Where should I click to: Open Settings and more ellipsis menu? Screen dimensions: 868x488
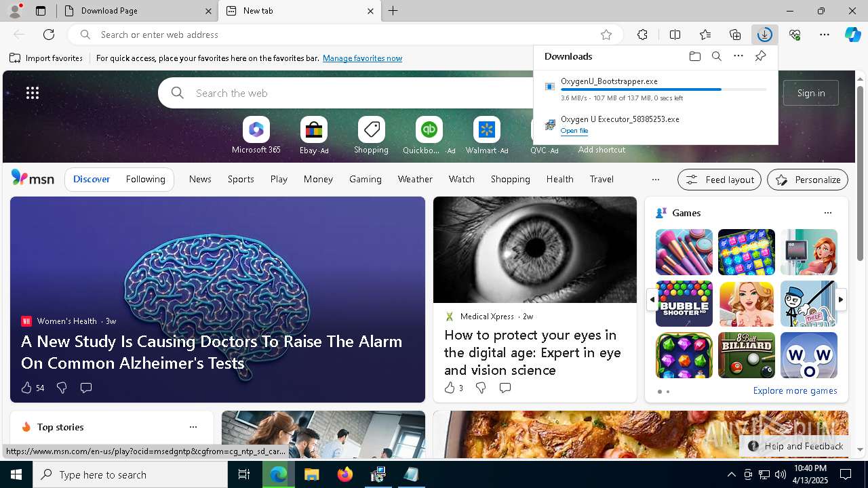pyautogui.click(x=825, y=35)
